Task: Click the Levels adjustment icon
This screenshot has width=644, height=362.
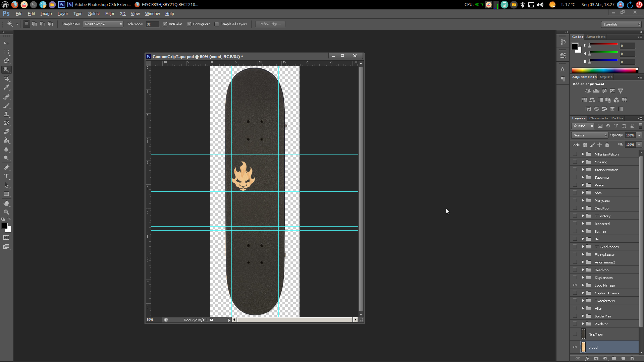Action: [x=596, y=91]
